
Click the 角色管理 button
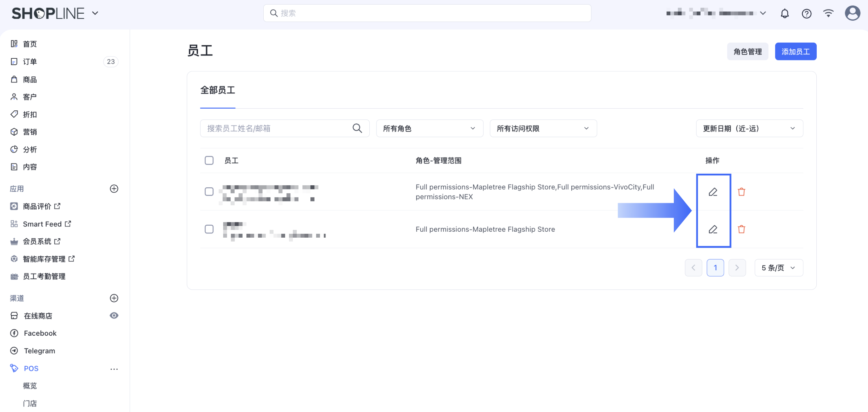tap(747, 52)
